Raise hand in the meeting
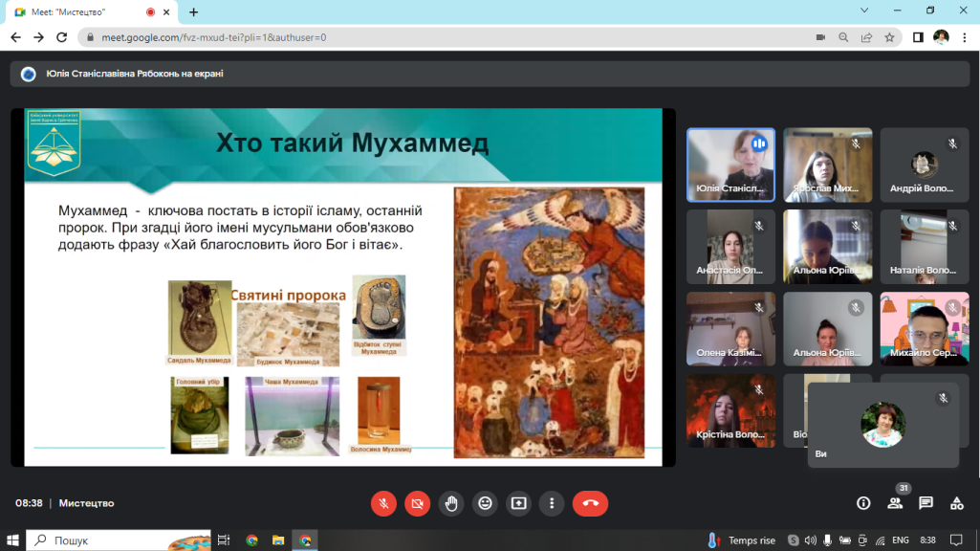This screenshot has width=980, height=551. click(451, 503)
